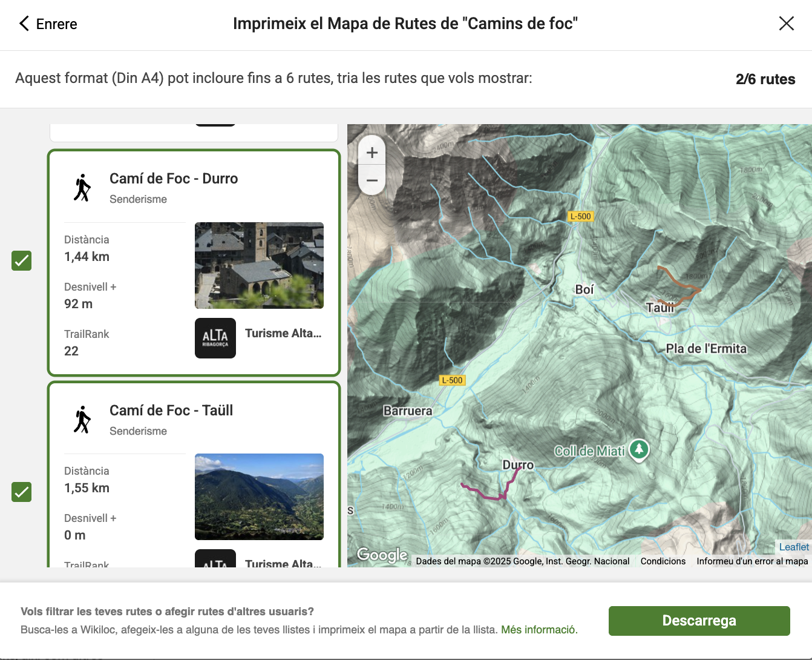Click the Boí label on the map
This screenshot has width=812, height=660.
584,289
